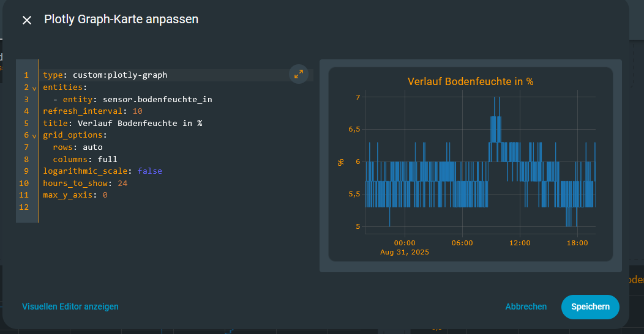Click chart title Verlauf Bodenfeuchte in %
The image size is (644, 334).
pyautogui.click(x=470, y=81)
